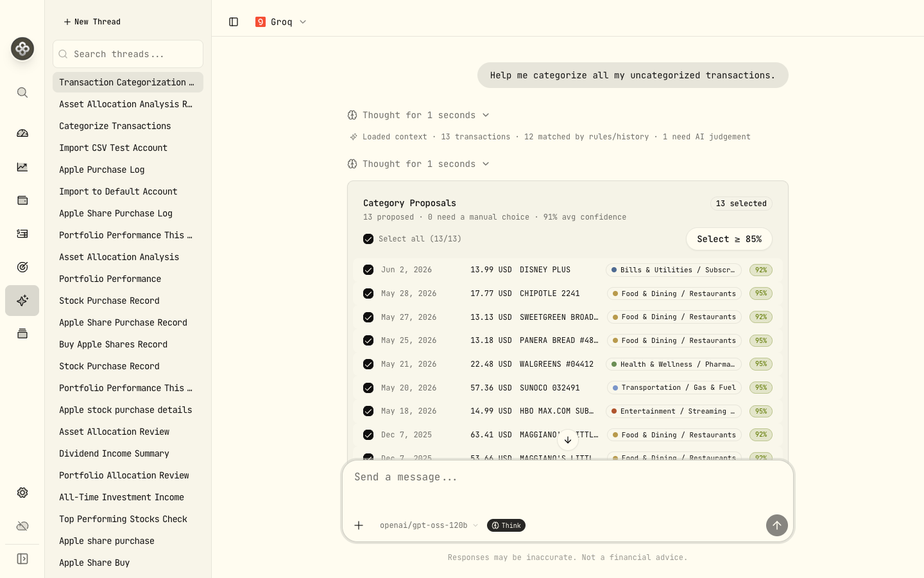Uncheck the WALGREENS #04412 transaction
Viewport: 924px width, 578px height.
tap(368, 364)
